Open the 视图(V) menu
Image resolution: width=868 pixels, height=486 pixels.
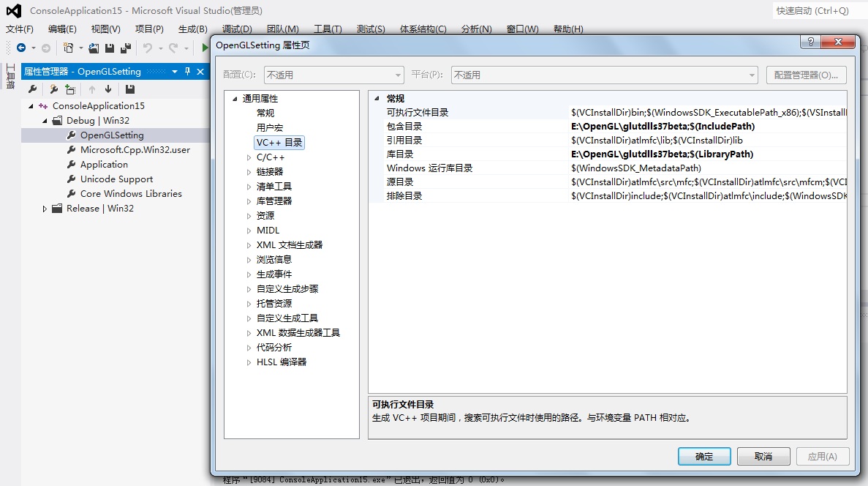[x=106, y=29]
